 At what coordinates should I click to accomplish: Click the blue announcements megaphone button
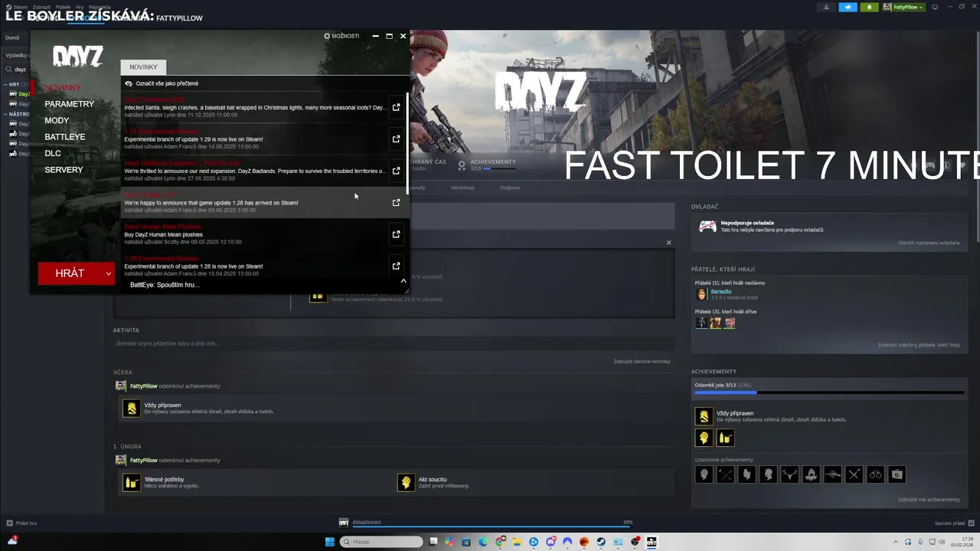pyautogui.click(x=848, y=7)
